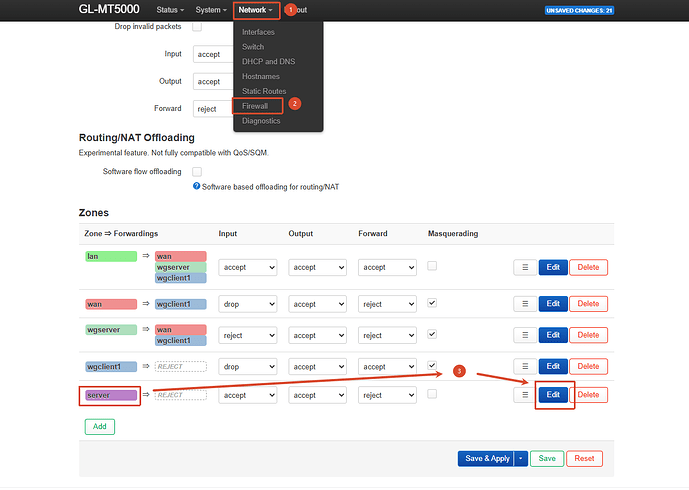Viewport: 689px width, 490px height.
Task: Click Edit button for lan zone
Action: coord(553,267)
